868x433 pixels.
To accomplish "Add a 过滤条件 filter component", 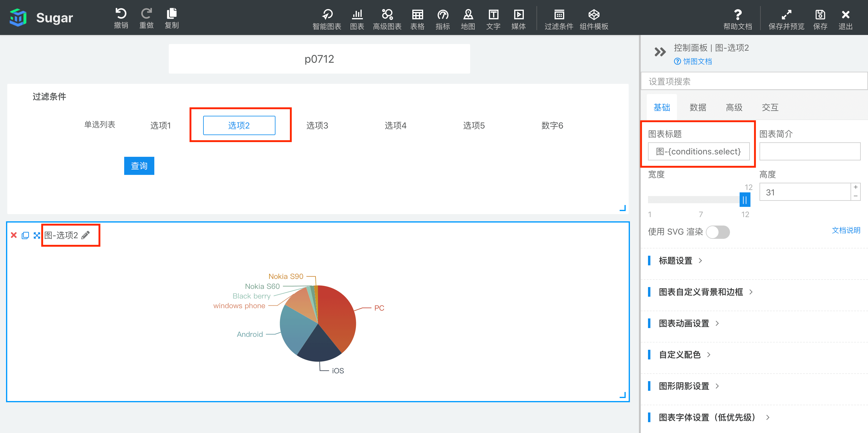I will tap(559, 19).
